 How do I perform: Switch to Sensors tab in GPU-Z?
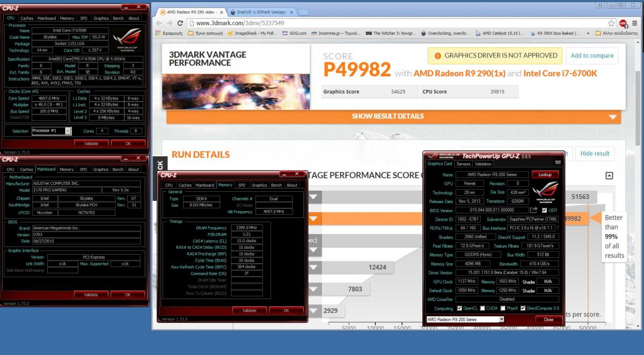tap(463, 164)
